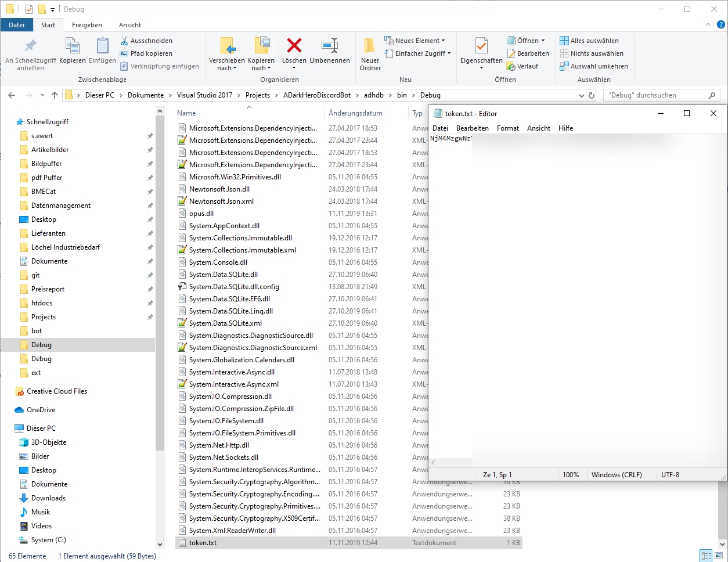728x562 pixels.
Task: Click the Explorer help question mark icon
Action: pos(720,25)
